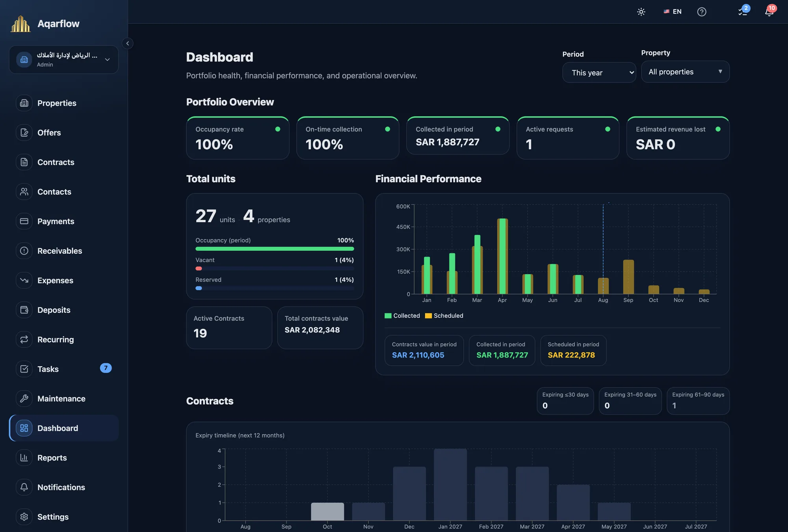This screenshot has height=532, width=788.
Task: Click the Active Contracts 19 card
Action: (229, 328)
